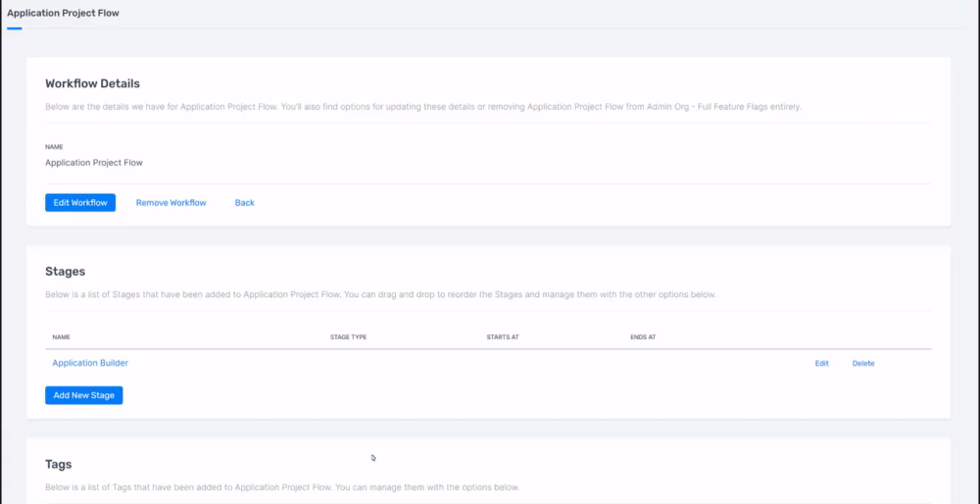Edit the Application Builder stage row
This screenshot has width=980, height=504.
pos(822,364)
